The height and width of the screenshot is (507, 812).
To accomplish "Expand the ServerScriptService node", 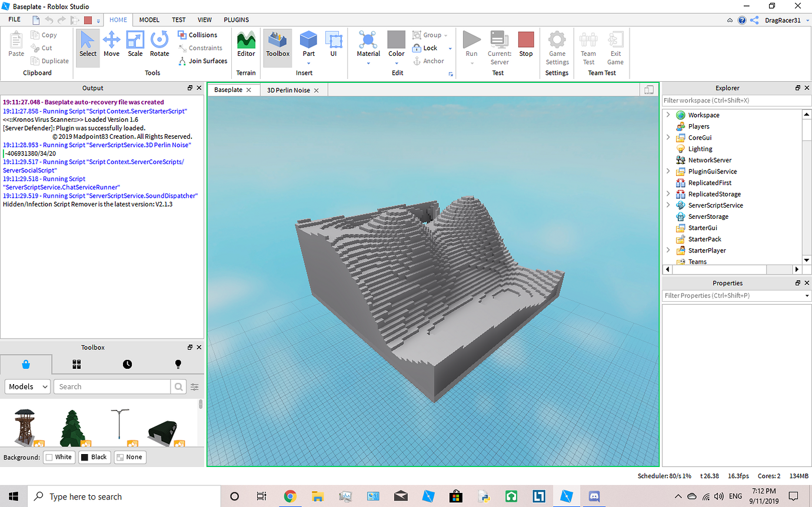I will click(668, 205).
